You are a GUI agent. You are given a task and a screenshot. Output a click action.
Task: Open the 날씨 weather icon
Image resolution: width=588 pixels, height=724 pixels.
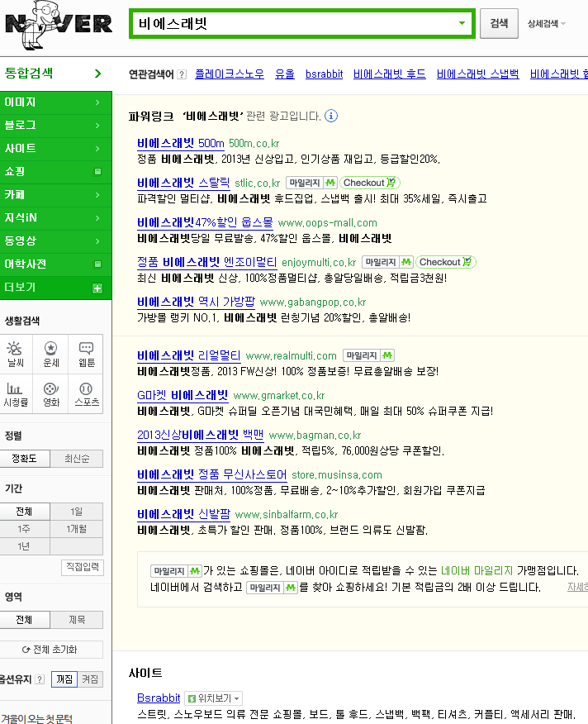[15, 355]
